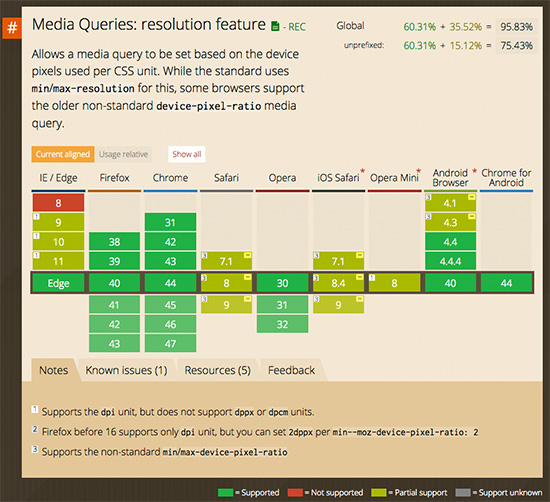Select the current Opera 30 cell
The image size is (550, 502).
point(282,283)
